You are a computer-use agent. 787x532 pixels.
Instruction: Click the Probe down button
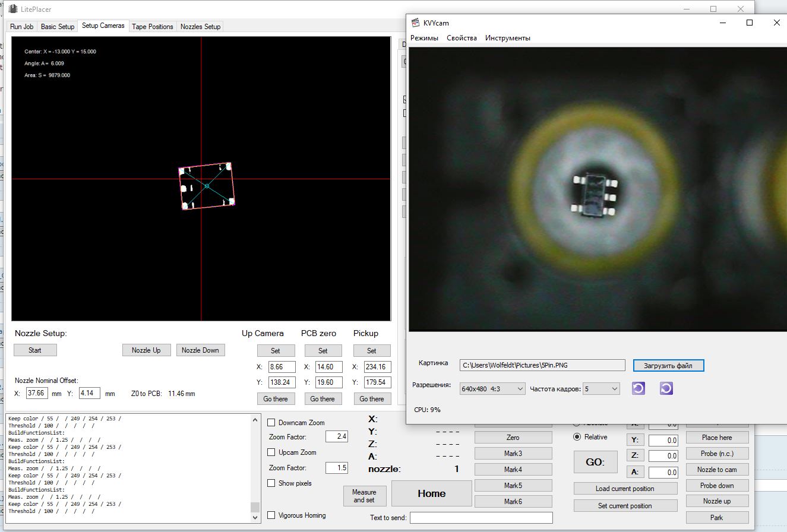717,486
